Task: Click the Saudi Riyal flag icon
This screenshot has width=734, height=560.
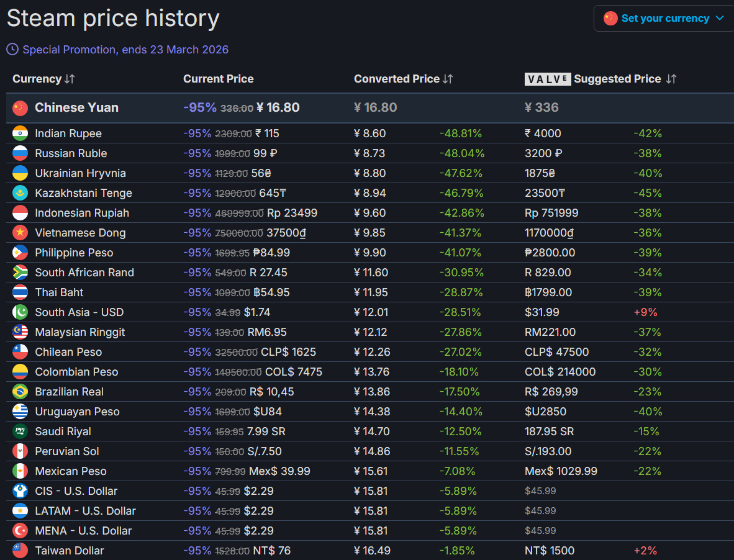Action: coord(20,431)
